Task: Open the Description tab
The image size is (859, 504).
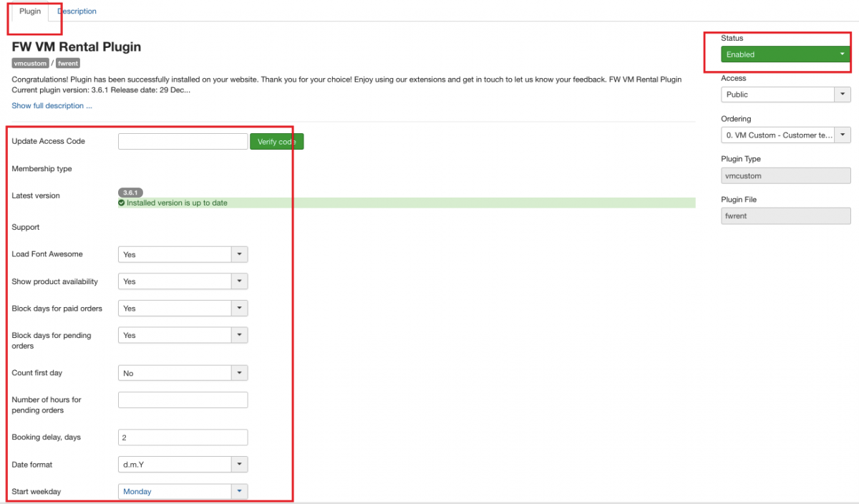Action: click(x=77, y=11)
